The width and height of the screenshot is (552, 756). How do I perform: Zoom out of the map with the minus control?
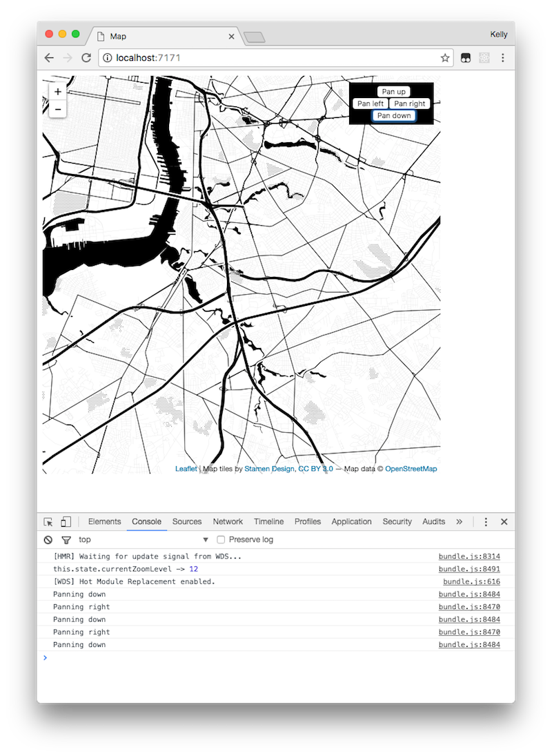pos(57,108)
